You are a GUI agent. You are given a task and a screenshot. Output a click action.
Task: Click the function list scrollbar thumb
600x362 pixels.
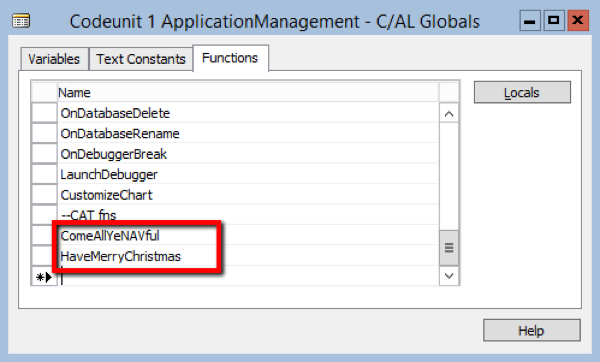point(449,248)
